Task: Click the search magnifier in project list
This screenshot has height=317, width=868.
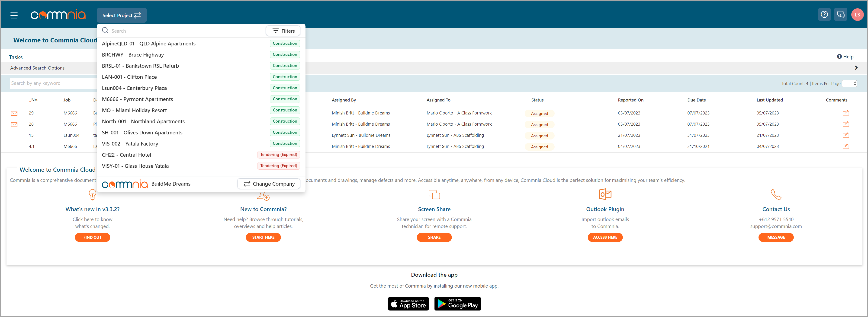Action: tap(105, 30)
